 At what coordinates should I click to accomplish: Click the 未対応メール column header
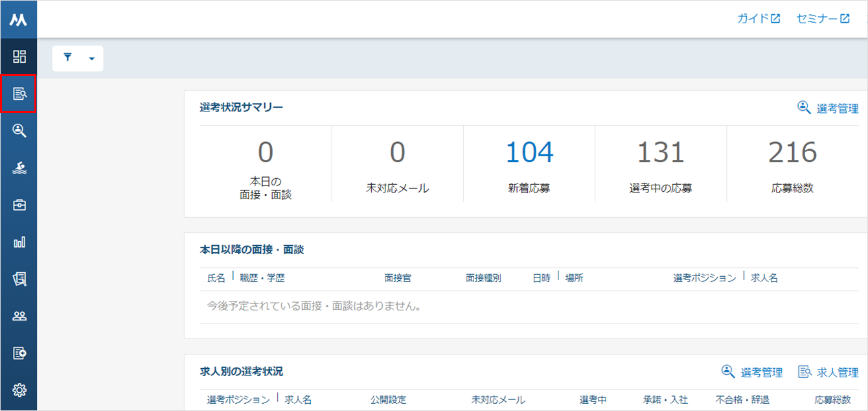[498, 400]
